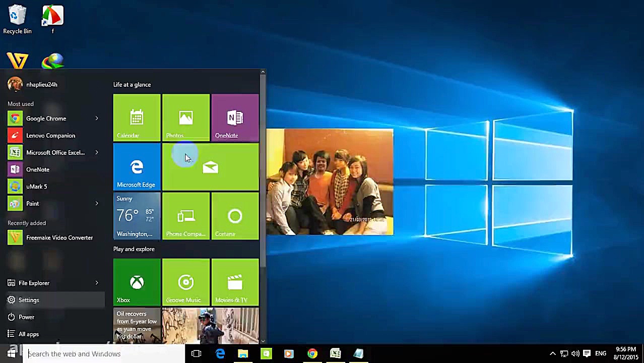Open the Microsoft Edge tile
The width and height of the screenshot is (644, 363).
pyautogui.click(x=137, y=167)
